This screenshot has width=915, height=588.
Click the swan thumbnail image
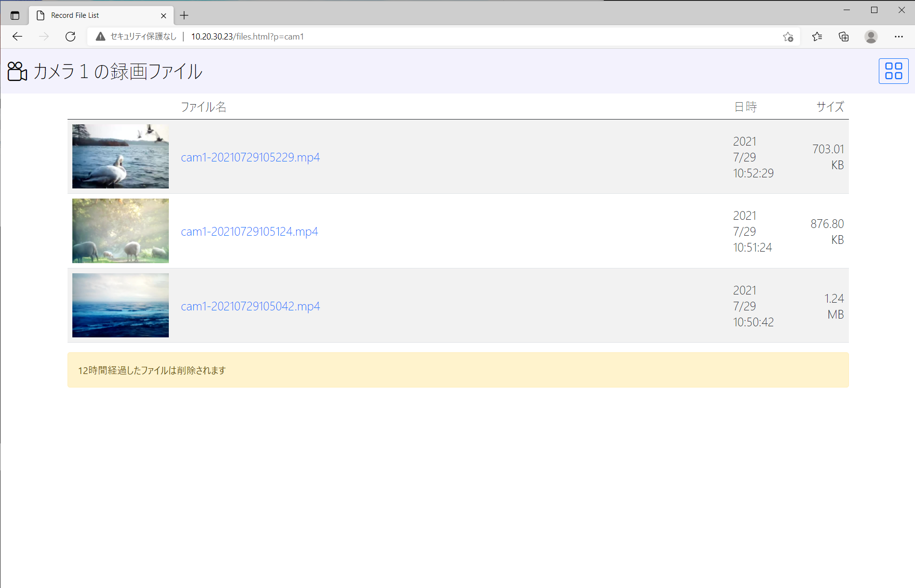click(x=121, y=156)
